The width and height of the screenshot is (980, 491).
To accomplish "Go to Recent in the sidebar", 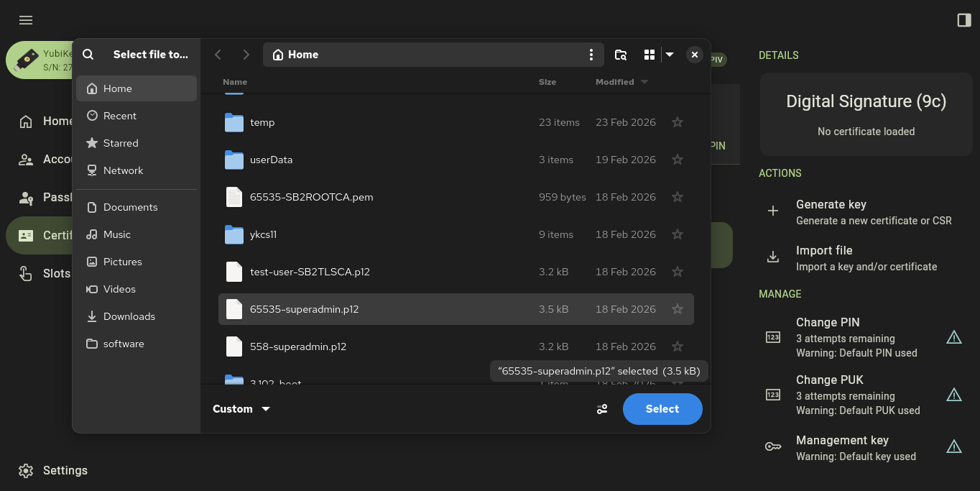I will coord(119,116).
